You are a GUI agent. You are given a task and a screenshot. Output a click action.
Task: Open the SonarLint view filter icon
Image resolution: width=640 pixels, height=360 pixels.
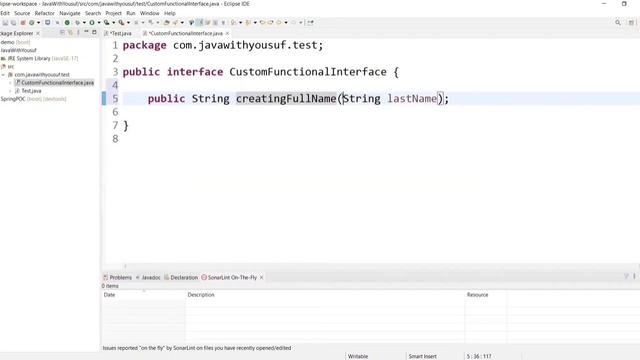[626, 277]
